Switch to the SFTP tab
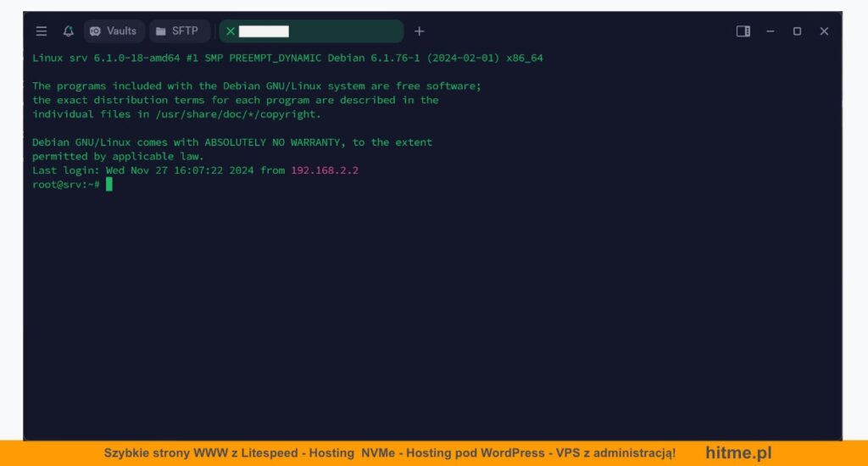Image resolution: width=868 pixels, height=466 pixels. click(180, 31)
